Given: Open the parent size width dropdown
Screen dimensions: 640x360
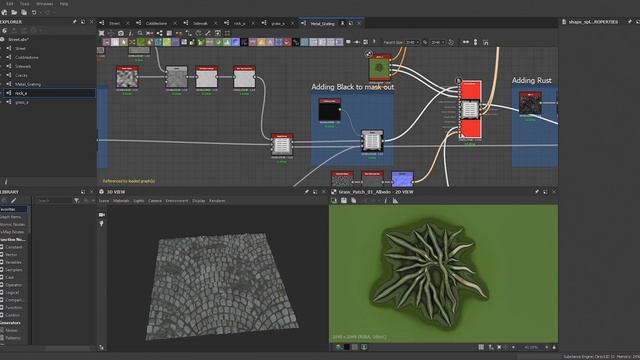Looking at the screenshot, I should click(x=412, y=42).
